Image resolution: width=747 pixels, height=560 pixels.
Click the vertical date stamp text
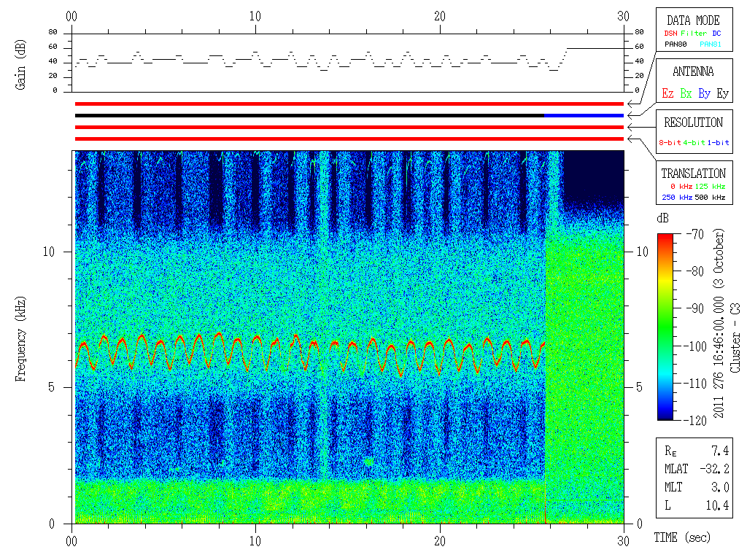[x=719, y=323]
